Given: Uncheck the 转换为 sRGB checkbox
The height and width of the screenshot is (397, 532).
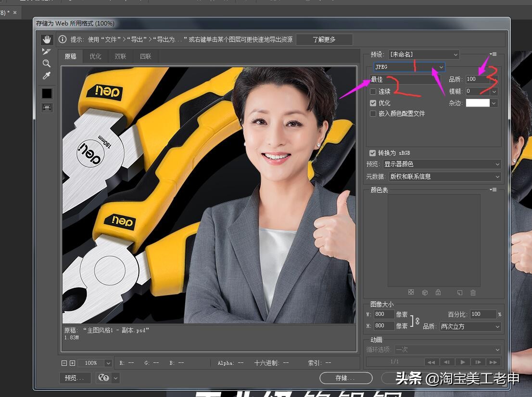Looking at the screenshot, I should (373, 153).
